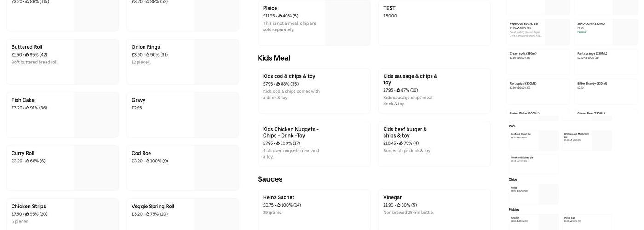The width and height of the screenshot is (644, 230).
Task: Select the ZERO COKE (330ML) card
Action: [606, 31]
